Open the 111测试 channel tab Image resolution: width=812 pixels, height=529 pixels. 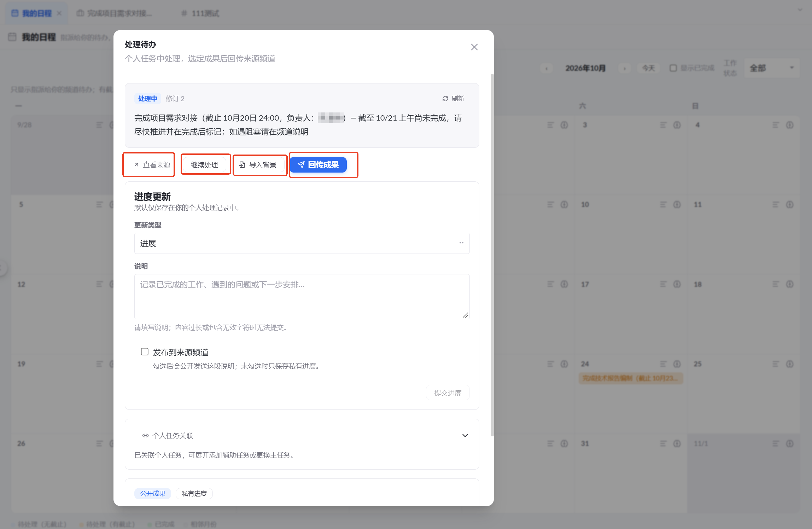200,13
